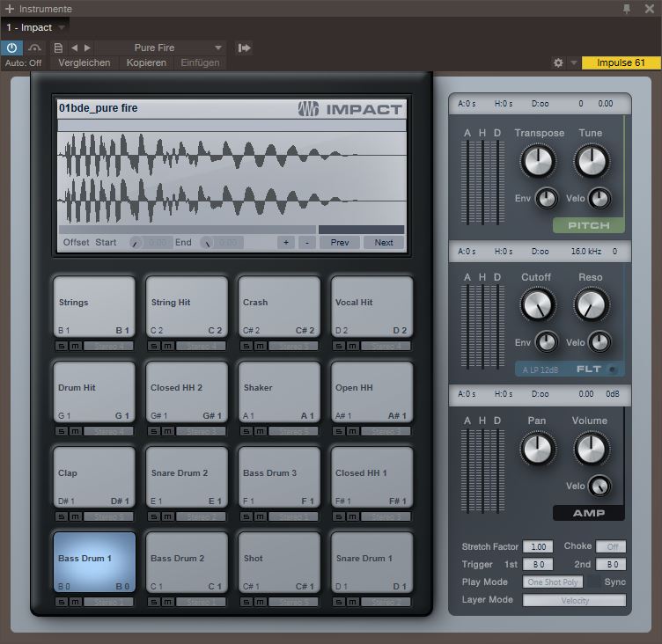662x644 pixels.
Task: Trigger the Bass Drum 1 pad
Action: click(x=94, y=562)
